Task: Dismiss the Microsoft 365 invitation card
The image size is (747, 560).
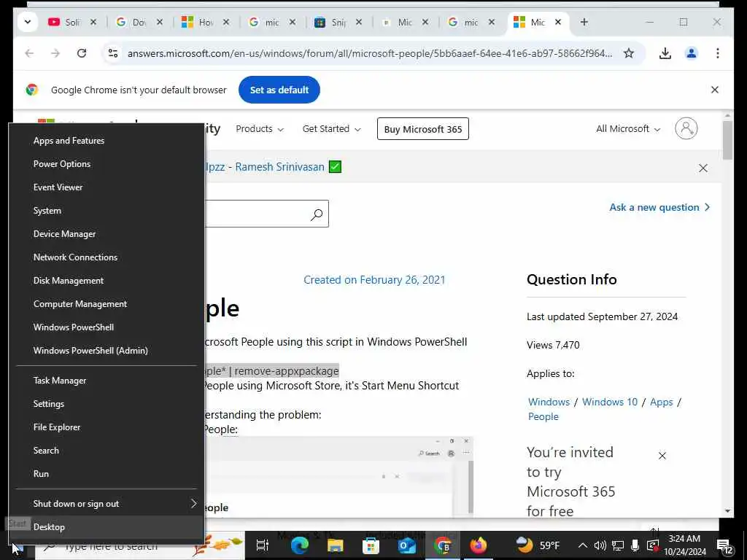Action: (x=662, y=456)
